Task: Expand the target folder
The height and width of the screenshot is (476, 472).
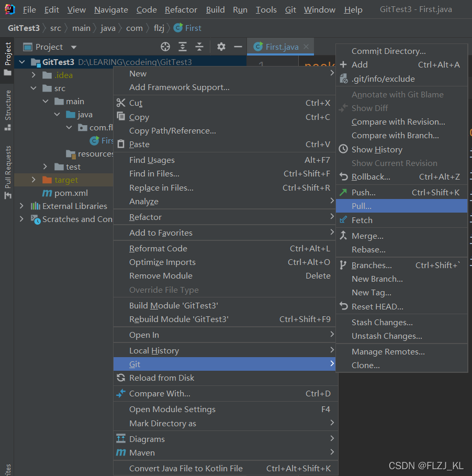Action: [33, 180]
